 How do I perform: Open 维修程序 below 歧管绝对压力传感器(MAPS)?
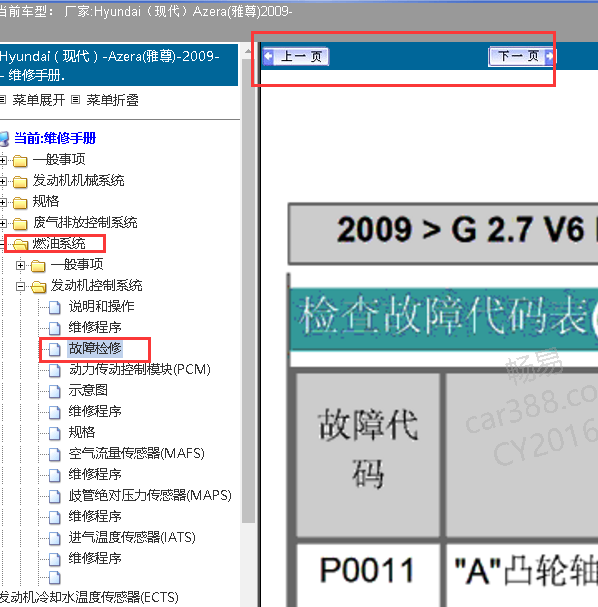tap(95, 516)
